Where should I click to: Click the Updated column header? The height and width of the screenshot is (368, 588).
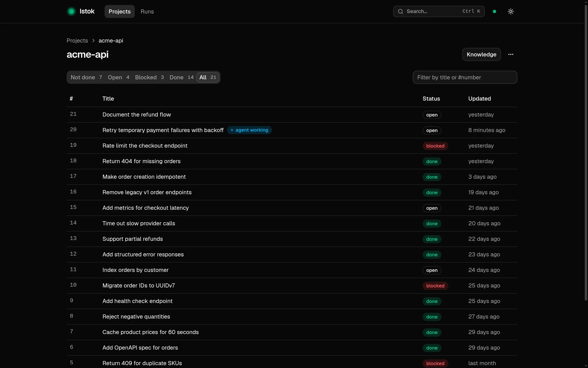(x=479, y=99)
